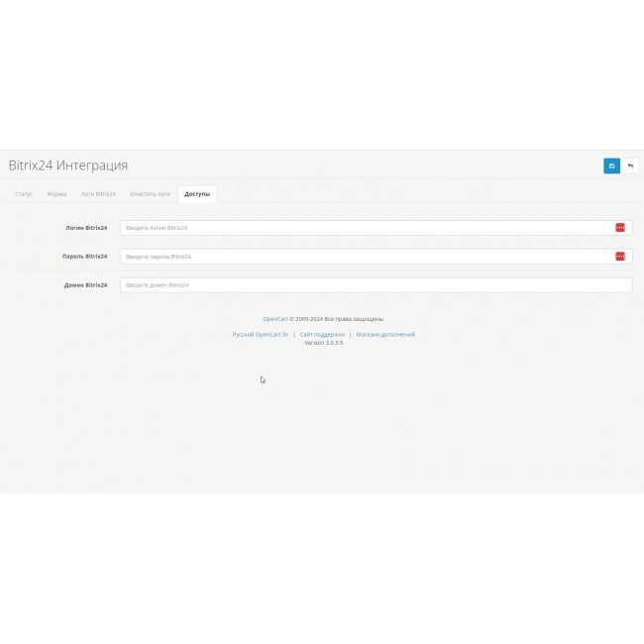Viewport: 644px width, 644px height.
Task: Visit the Сайт поддержки link
Action: pos(322,335)
